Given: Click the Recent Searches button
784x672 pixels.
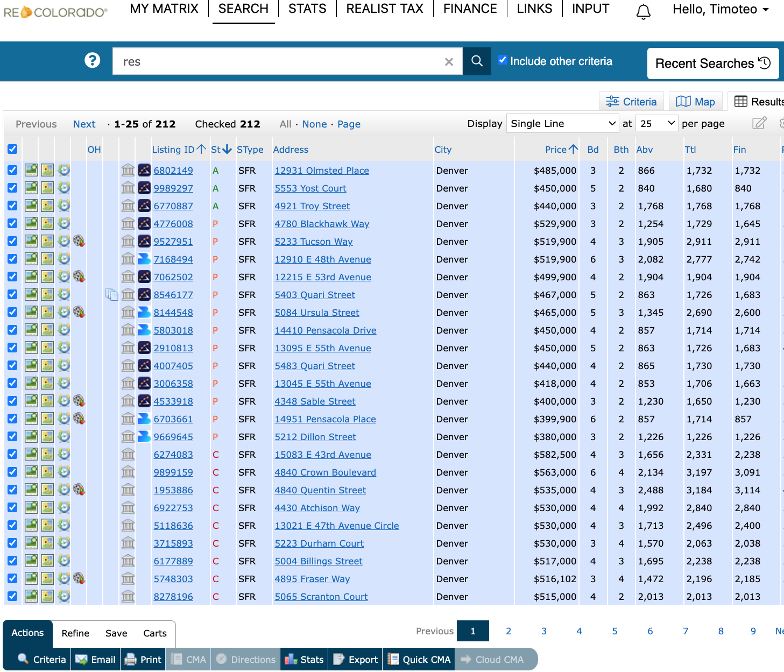Looking at the screenshot, I should click(712, 63).
